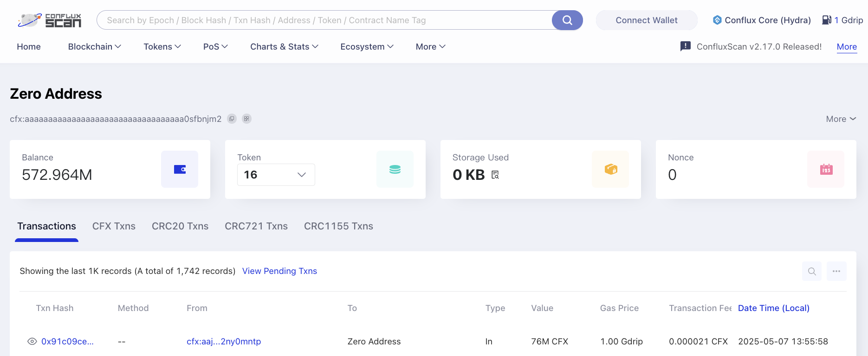Click the Conflux Core network icon
868x356 pixels.
pos(717,20)
